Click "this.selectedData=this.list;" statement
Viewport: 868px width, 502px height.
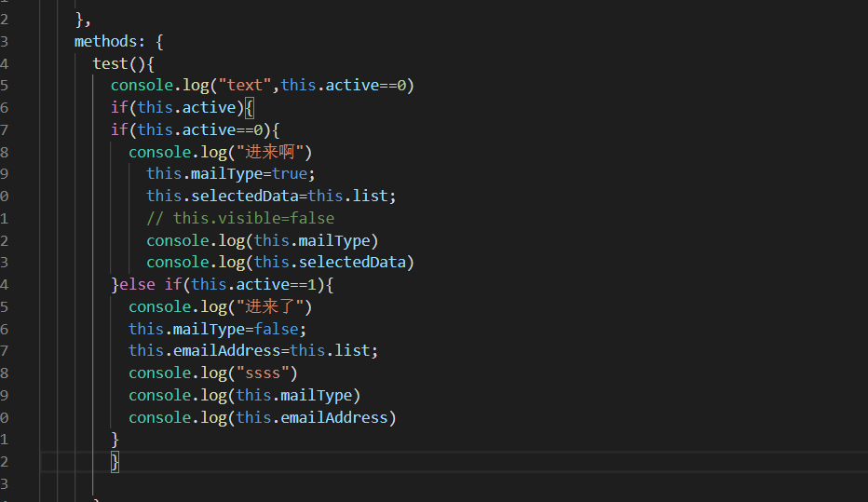(271, 196)
